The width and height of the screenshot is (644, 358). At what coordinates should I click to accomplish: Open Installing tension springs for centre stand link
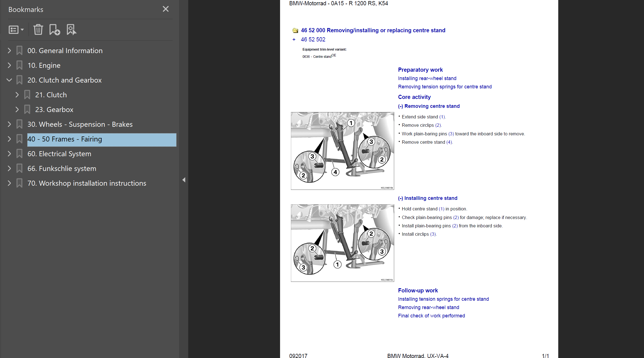(x=443, y=299)
